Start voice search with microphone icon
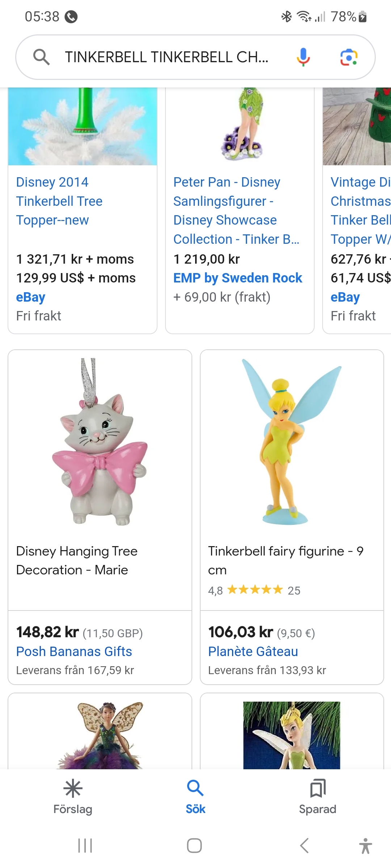The height and width of the screenshot is (868, 391). pyautogui.click(x=303, y=57)
